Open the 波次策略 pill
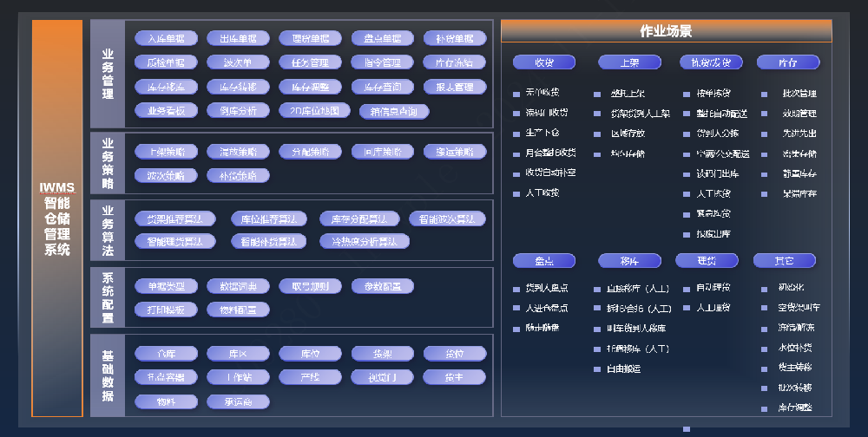The height and width of the screenshot is (437, 868). click(x=166, y=175)
